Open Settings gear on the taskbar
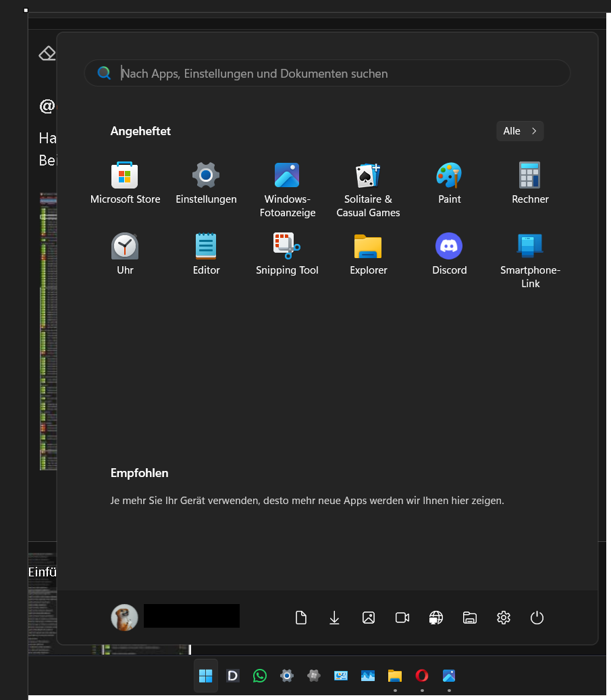Viewport: 611px width, 700px height. [x=287, y=676]
